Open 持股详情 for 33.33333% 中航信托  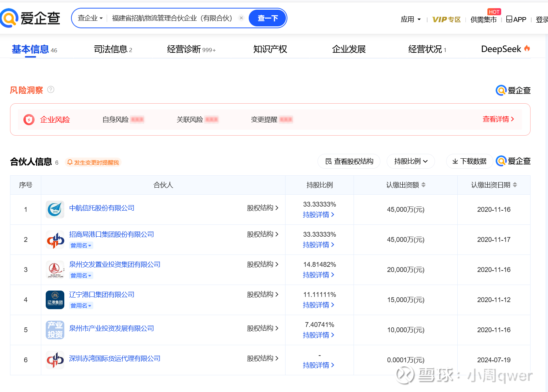click(319, 215)
